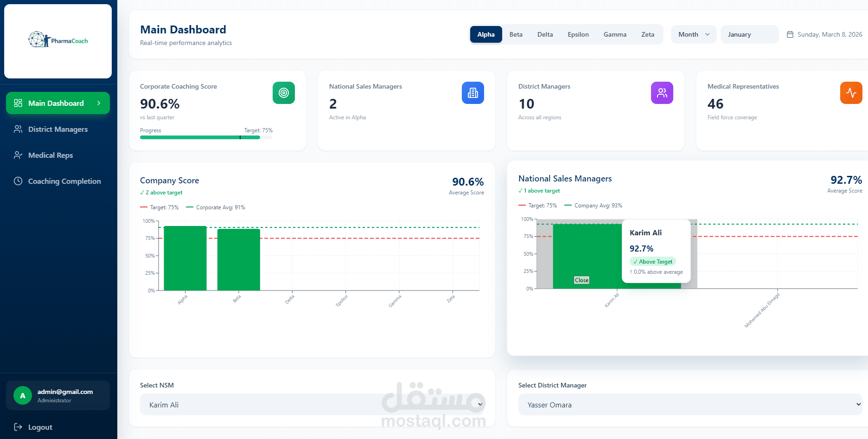Open Coaching Completion page
Image resolution: width=868 pixels, height=439 pixels.
tap(58, 181)
